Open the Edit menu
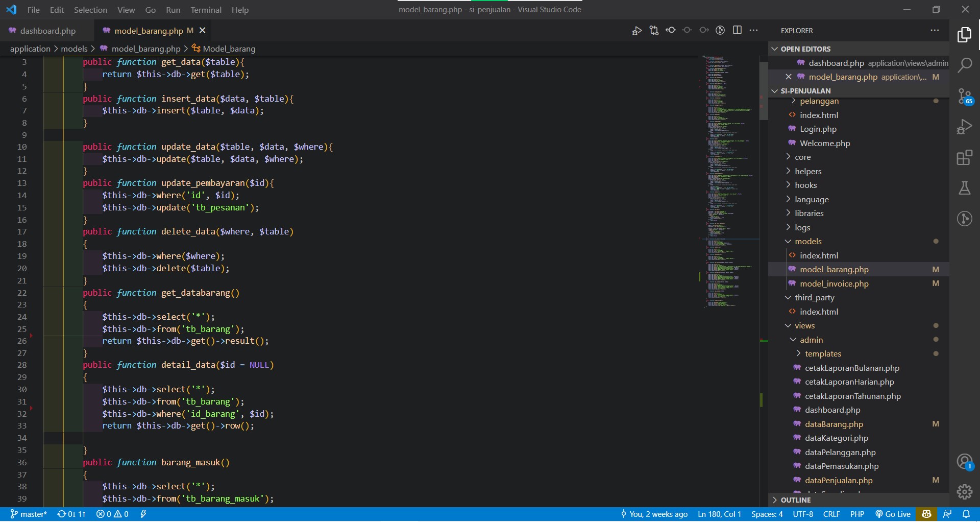 [57, 10]
